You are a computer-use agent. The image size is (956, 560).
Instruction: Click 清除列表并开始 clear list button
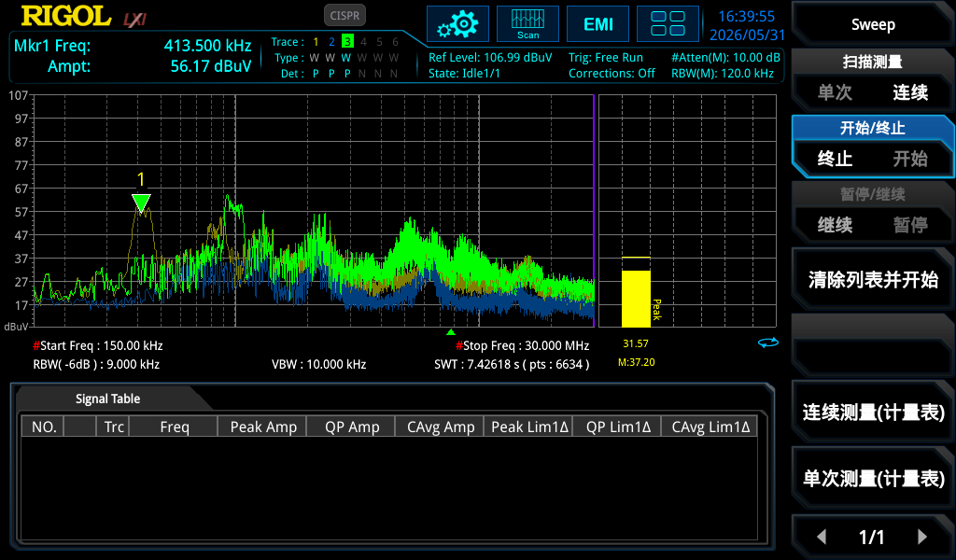[873, 280]
